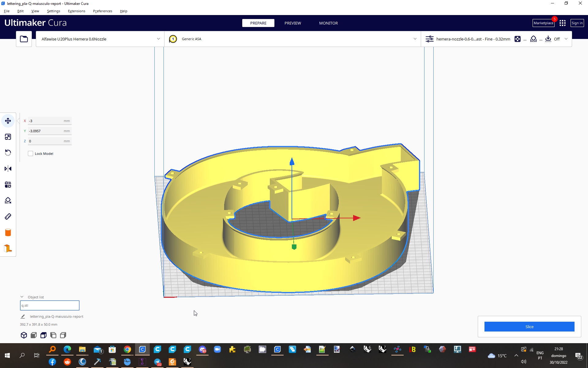The image size is (588, 368).
Task: Edit the q.stl name field
Action: click(49, 305)
